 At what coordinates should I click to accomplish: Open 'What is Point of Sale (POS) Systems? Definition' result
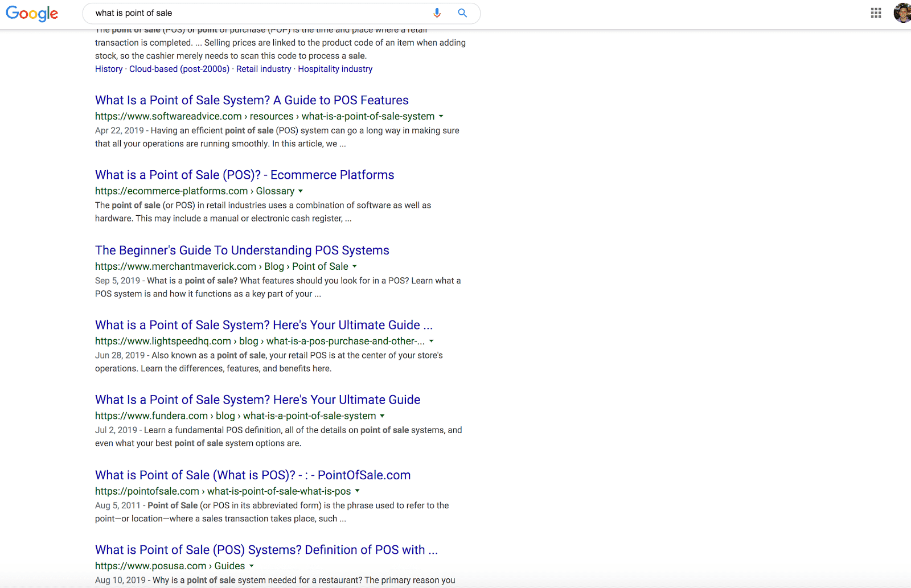tap(266, 550)
